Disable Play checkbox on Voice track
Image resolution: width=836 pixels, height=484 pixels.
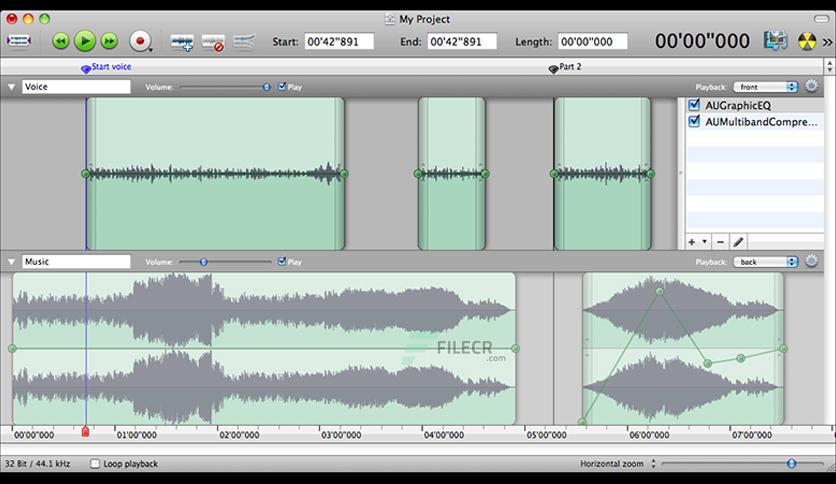point(282,86)
